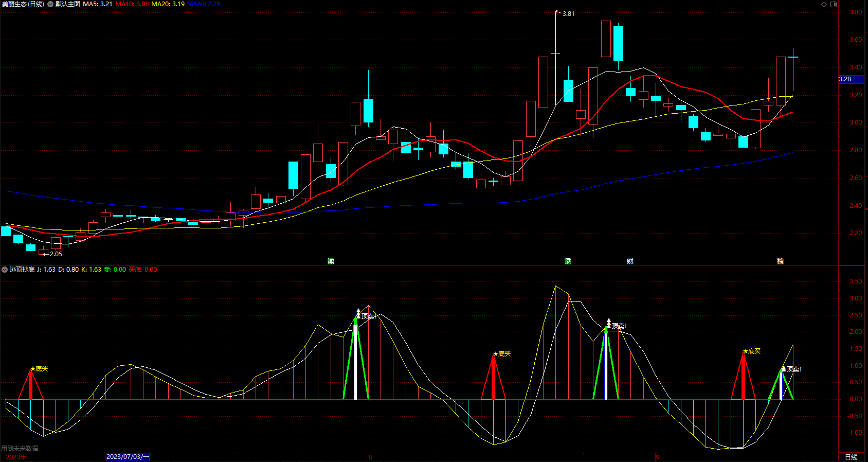Toggle the side panel icon at top right
Image resolution: width=868 pixels, height=462 pixels.
(834, 4)
